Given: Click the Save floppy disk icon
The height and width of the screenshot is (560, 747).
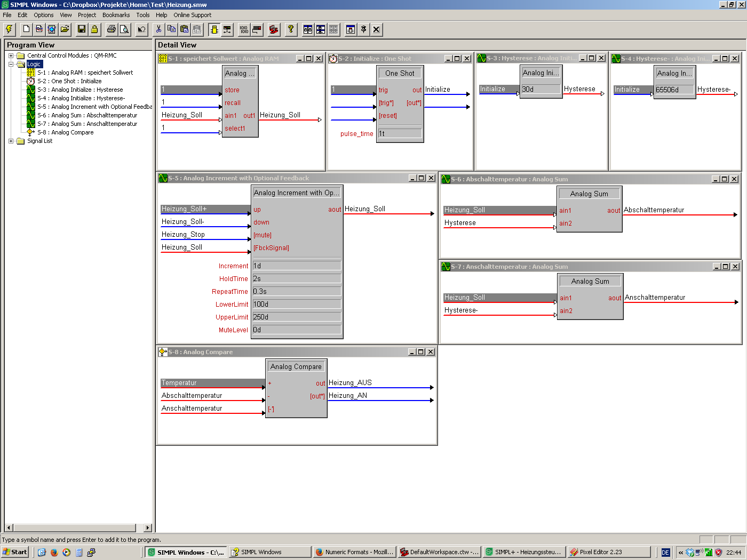Looking at the screenshot, I should [x=82, y=29].
